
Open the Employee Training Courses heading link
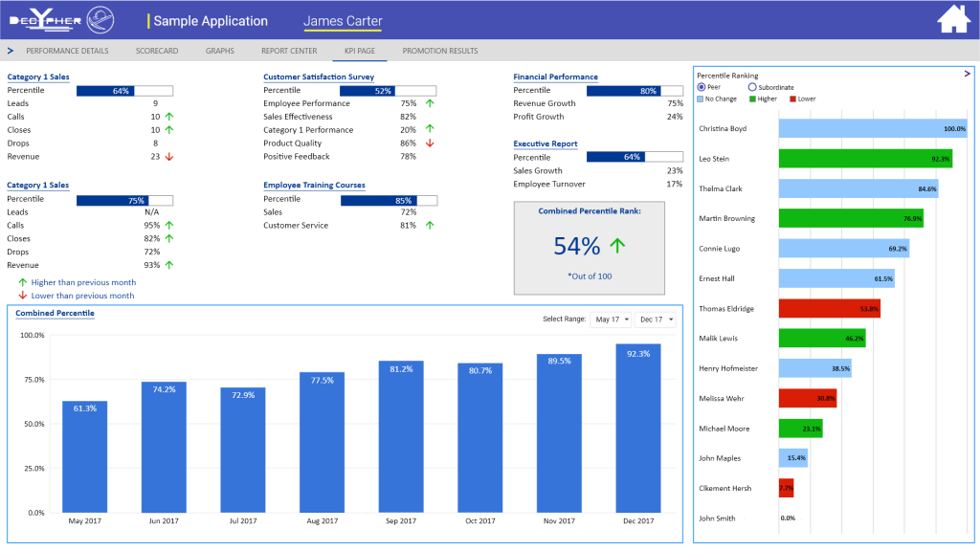[x=314, y=185]
